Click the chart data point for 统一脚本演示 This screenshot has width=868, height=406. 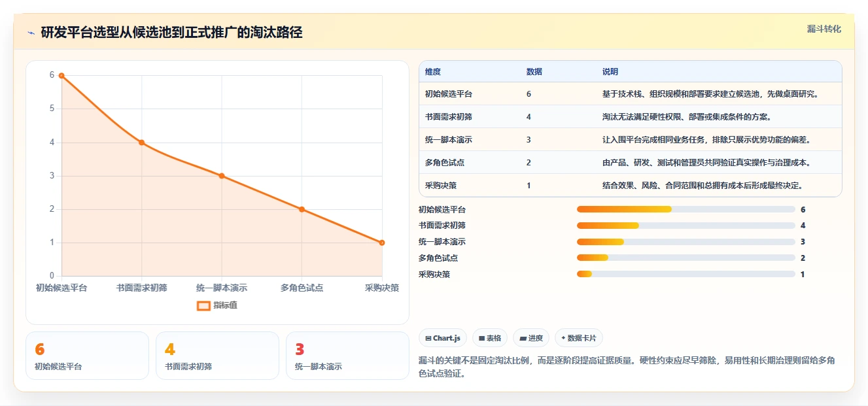(222, 176)
